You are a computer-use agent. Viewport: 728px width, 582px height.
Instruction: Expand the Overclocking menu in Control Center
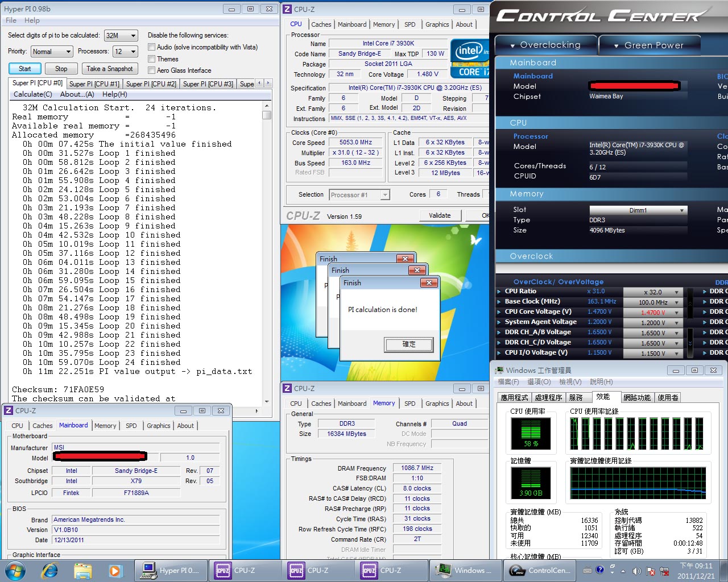coord(545,45)
